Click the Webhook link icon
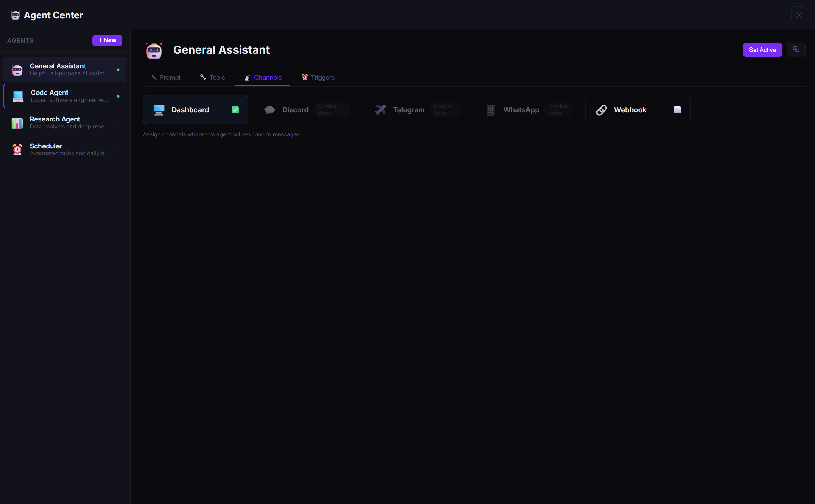815x504 pixels. (x=601, y=109)
